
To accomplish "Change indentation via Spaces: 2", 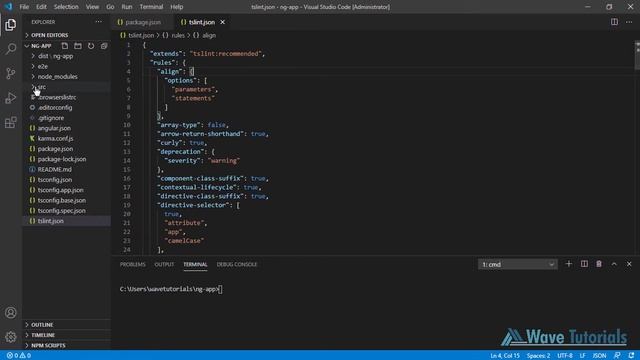I will click(538, 356).
